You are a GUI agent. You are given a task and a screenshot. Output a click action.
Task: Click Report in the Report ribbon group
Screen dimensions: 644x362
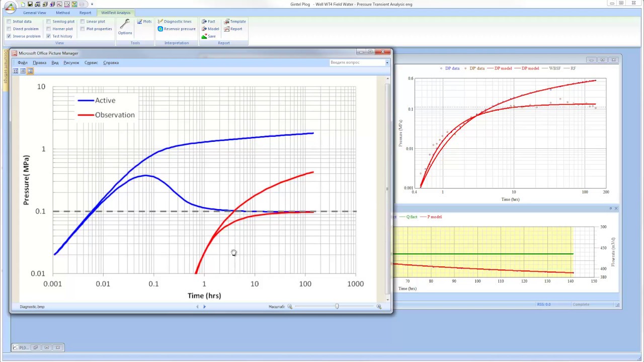[x=233, y=29]
